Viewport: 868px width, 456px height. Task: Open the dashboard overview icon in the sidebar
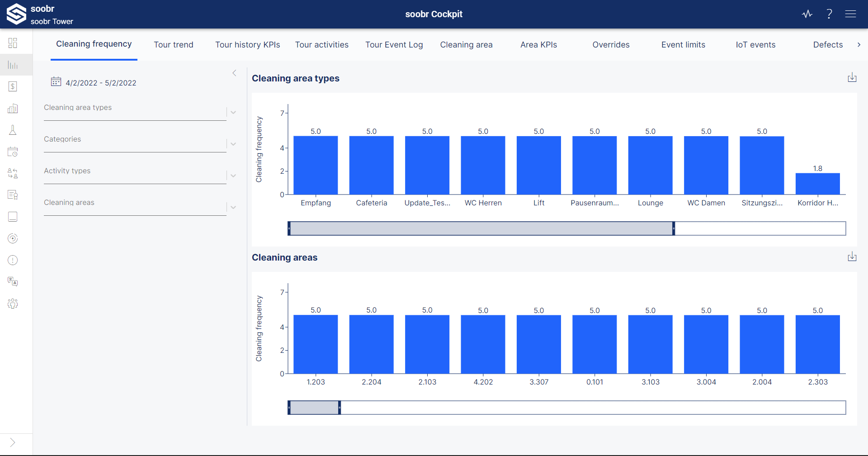[13, 43]
